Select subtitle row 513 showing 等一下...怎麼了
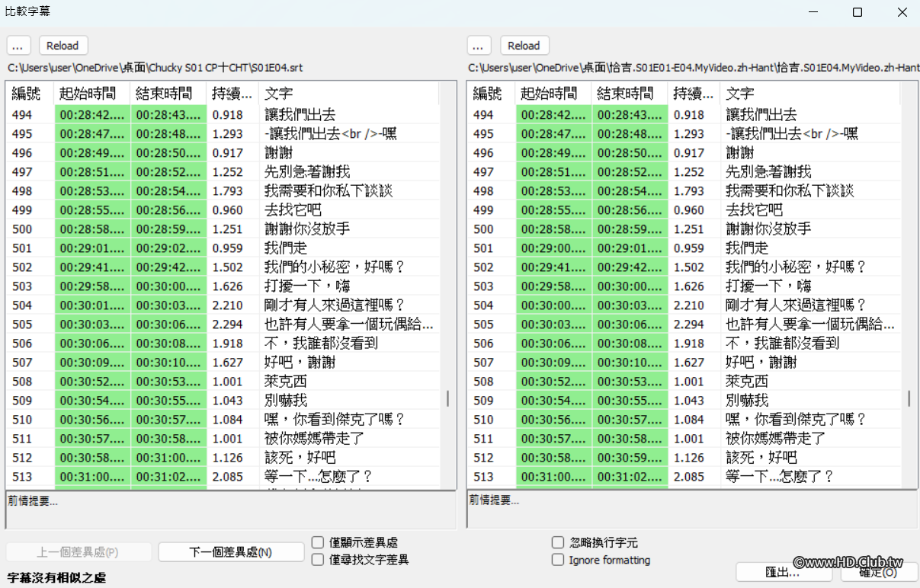 point(229,476)
